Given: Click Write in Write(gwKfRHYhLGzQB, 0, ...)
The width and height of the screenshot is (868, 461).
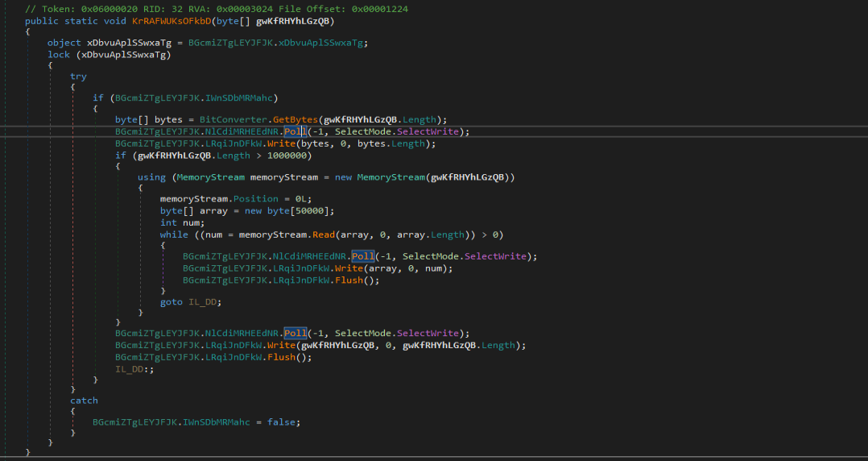Looking at the screenshot, I should click(x=281, y=346).
